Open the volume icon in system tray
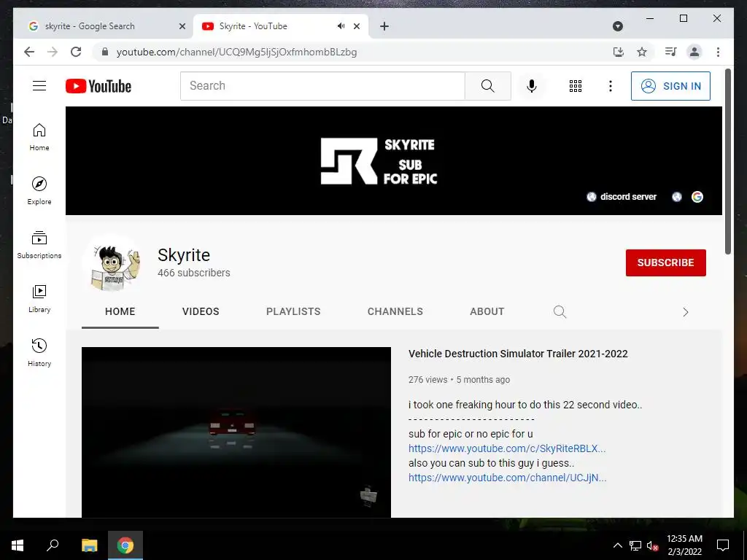 [x=652, y=545]
